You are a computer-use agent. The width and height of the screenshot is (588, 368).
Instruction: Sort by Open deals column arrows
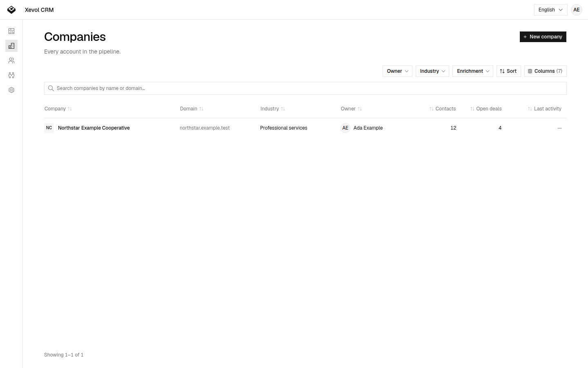[472, 109]
